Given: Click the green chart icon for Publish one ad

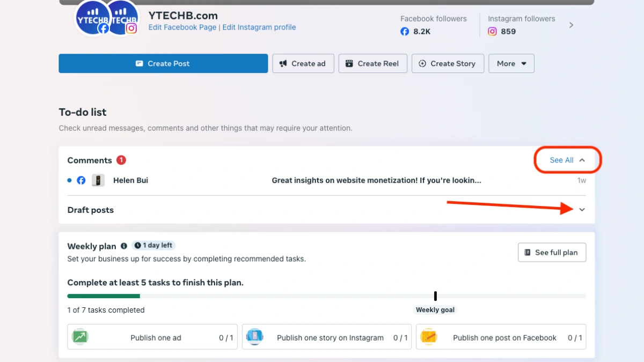Looking at the screenshot, I should (80, 337).
